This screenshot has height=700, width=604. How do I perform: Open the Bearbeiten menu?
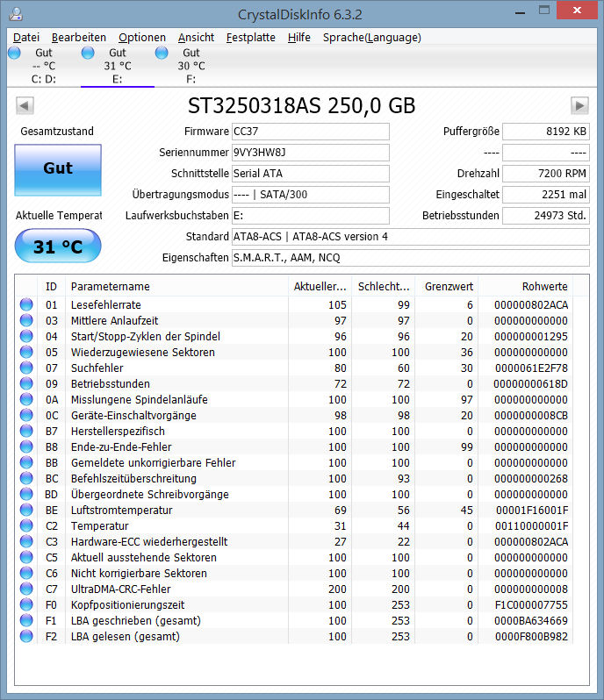(79, 38)
